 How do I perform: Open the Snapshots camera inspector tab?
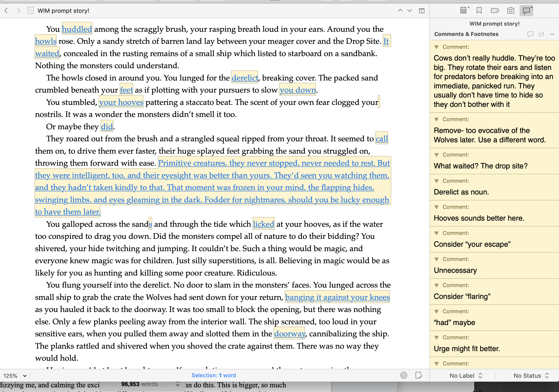511,10
